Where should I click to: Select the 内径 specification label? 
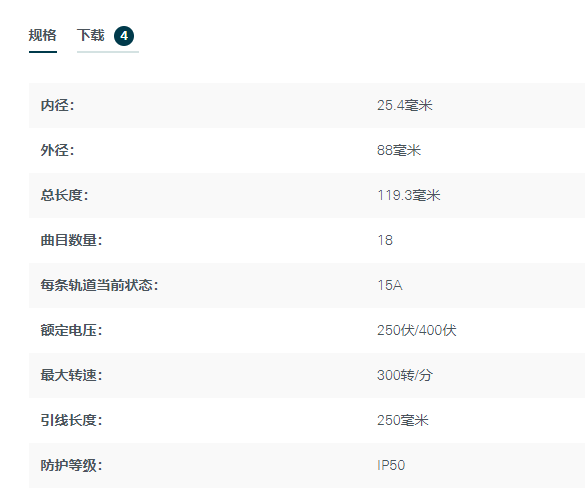tap(57, 105)
